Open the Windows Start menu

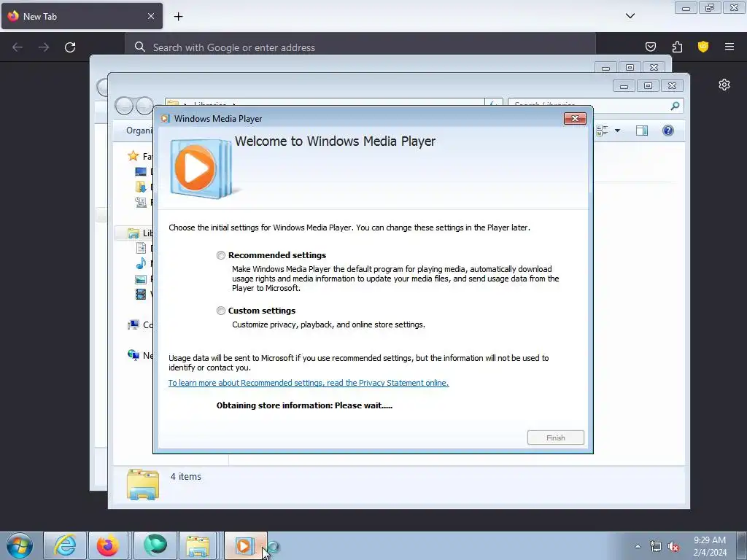(20, 545)
